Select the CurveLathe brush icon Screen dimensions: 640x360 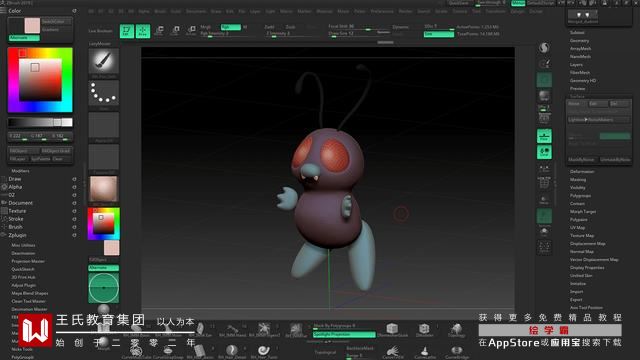click(x=425, y=351)
